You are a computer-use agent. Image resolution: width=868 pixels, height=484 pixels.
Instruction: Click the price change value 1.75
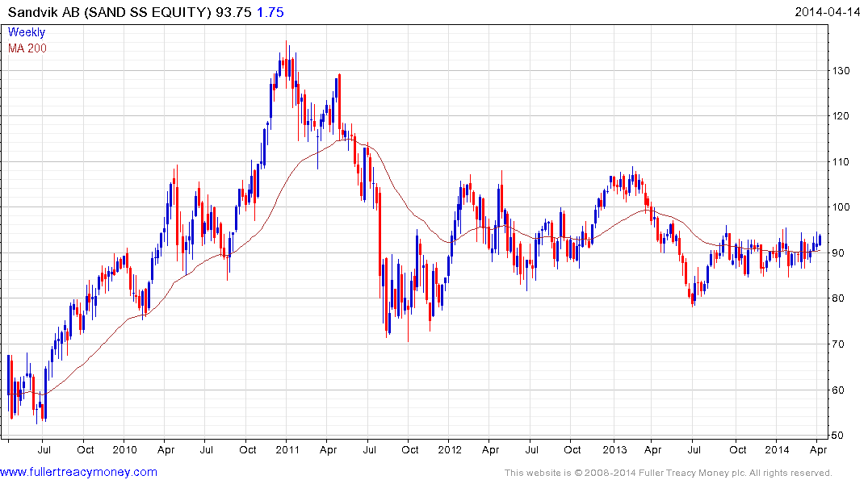270,12
